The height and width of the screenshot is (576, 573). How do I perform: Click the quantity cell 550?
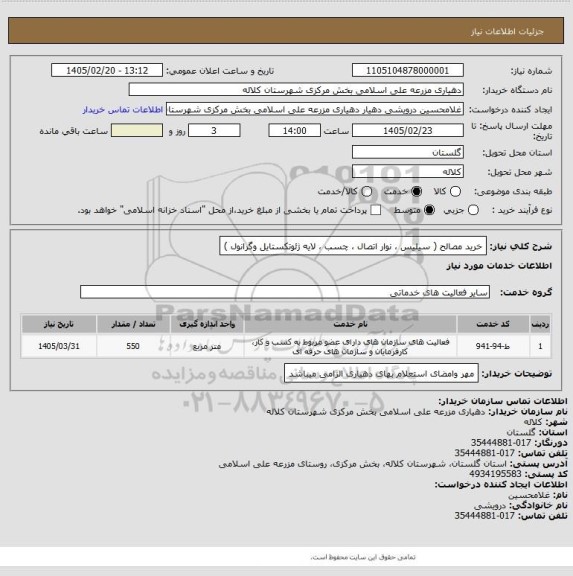133,346
